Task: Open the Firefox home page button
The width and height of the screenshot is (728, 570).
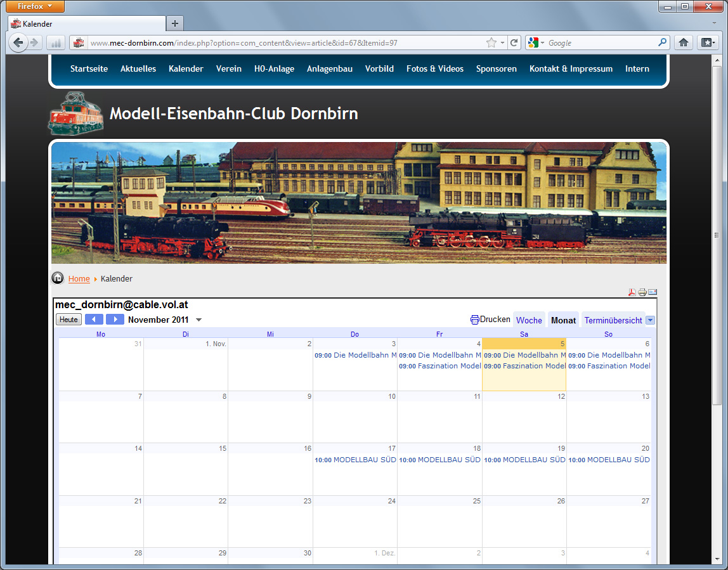Action: pyautogui.click(x=684, y=42)
